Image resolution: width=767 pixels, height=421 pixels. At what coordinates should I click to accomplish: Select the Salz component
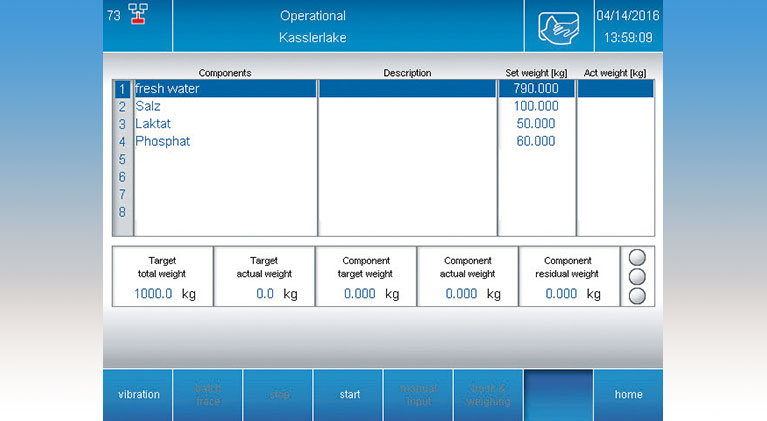[148, 106]
